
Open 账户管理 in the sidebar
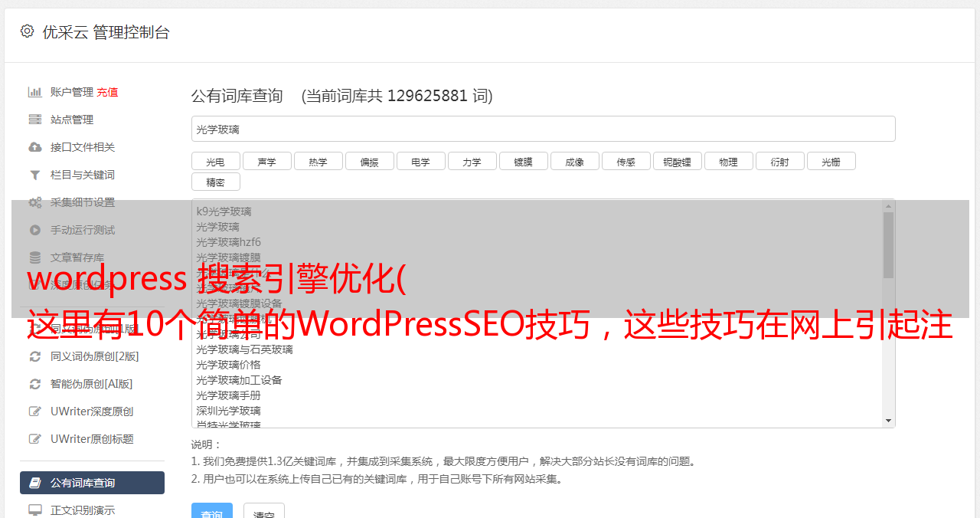tap(72, 92)
